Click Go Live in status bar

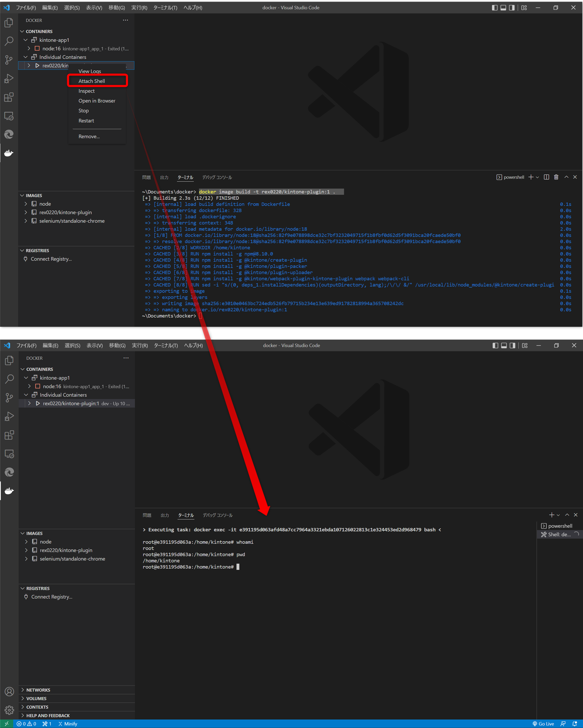[x=543, y=724]
